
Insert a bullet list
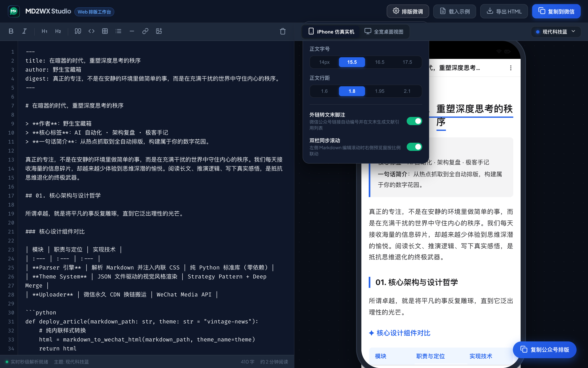pos(118,31)
